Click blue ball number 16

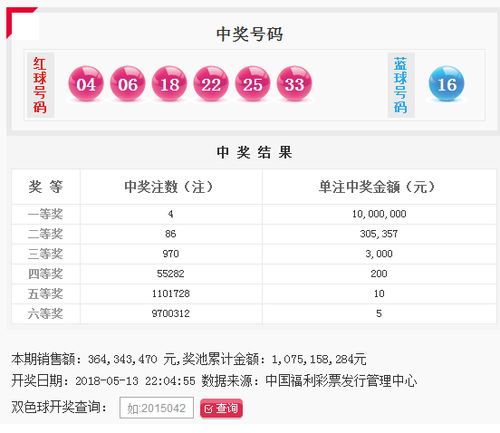(x=446, y=84)
